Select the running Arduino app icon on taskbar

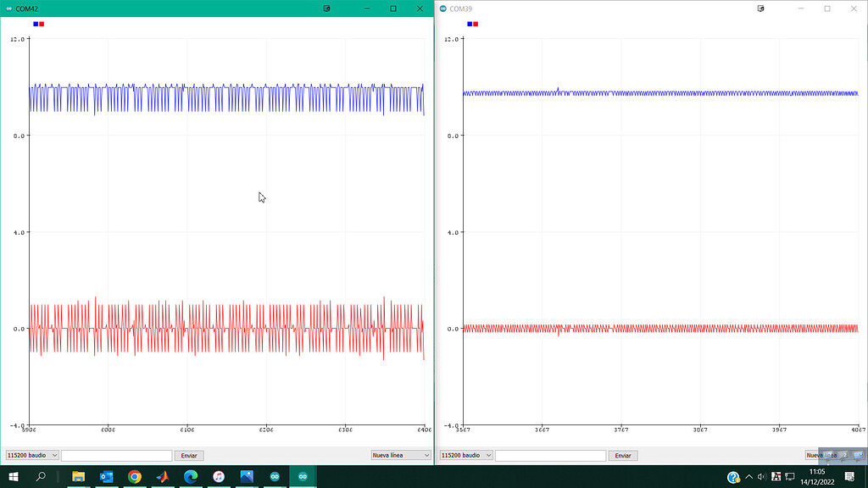(x=303, y=476)
